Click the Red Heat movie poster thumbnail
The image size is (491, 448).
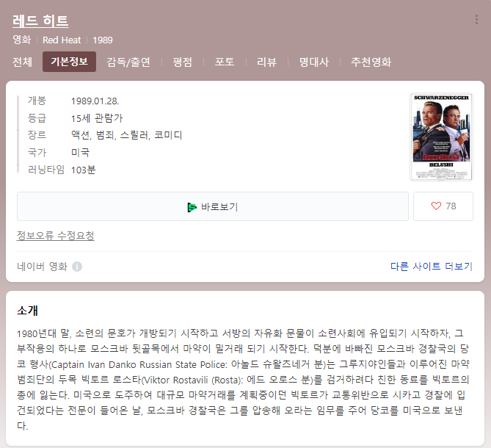pos(441,137)
